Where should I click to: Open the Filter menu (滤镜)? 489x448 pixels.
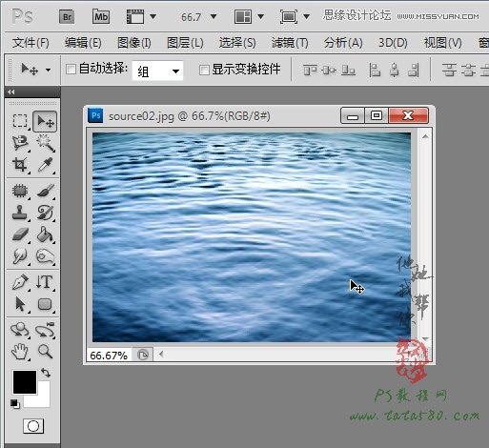pos(290,43)
